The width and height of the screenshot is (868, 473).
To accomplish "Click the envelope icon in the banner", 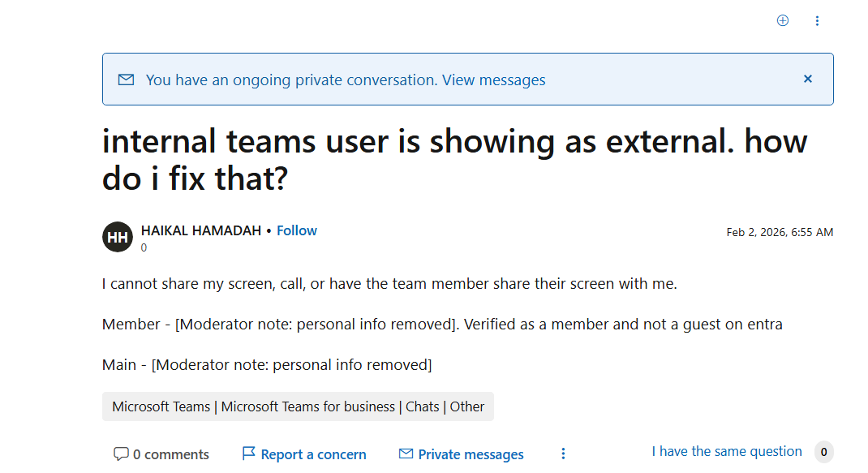I will click(126, 80).
